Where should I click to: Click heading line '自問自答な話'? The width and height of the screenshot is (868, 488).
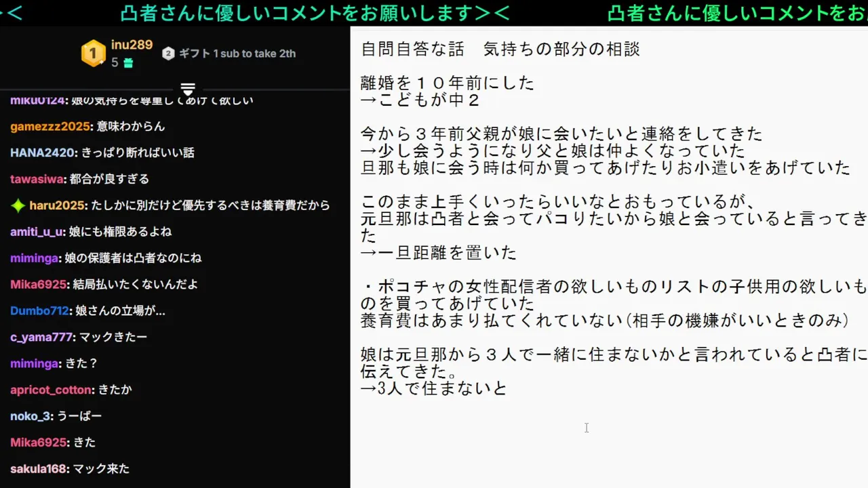tap(412, 49)
